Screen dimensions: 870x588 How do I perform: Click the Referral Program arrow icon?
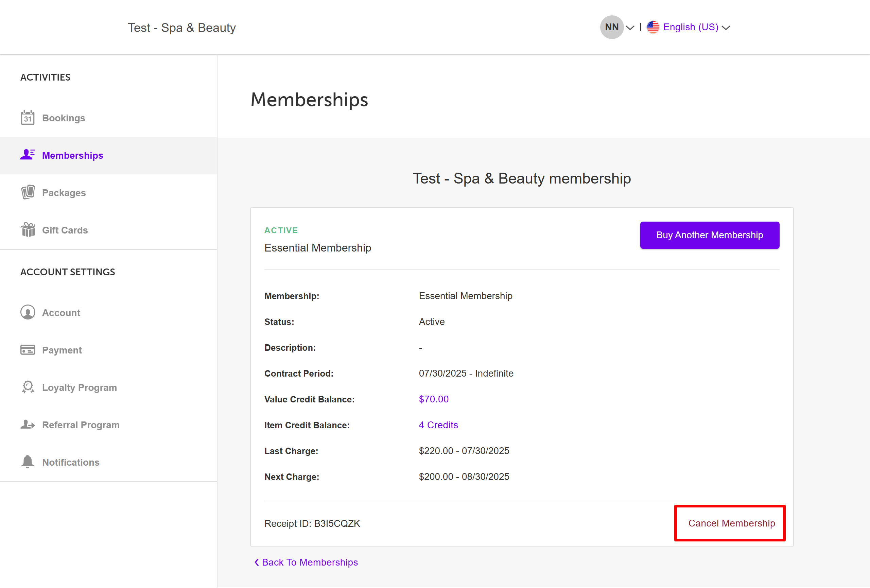point(28,425)
